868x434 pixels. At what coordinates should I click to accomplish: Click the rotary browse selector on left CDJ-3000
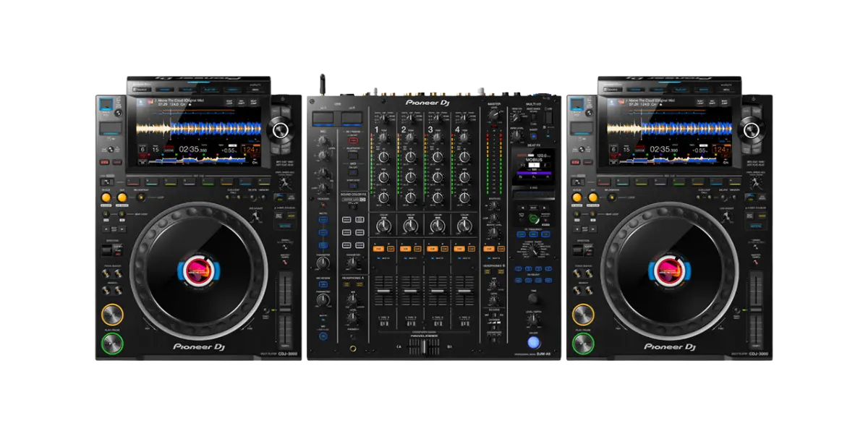281,130
